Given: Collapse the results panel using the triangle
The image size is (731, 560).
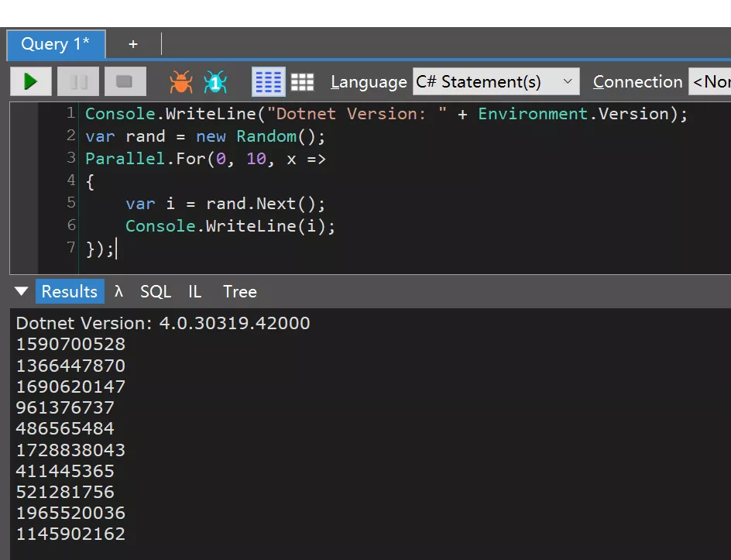Looking at the screenshot, I should point(21,291).
